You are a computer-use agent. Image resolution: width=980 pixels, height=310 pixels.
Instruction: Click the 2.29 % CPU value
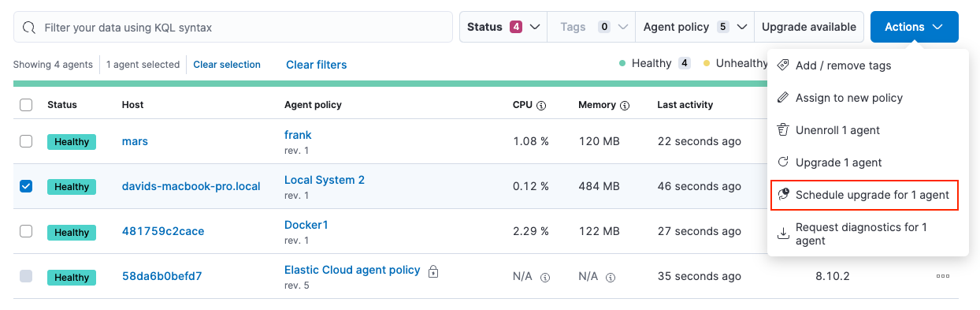pos(531,232)
